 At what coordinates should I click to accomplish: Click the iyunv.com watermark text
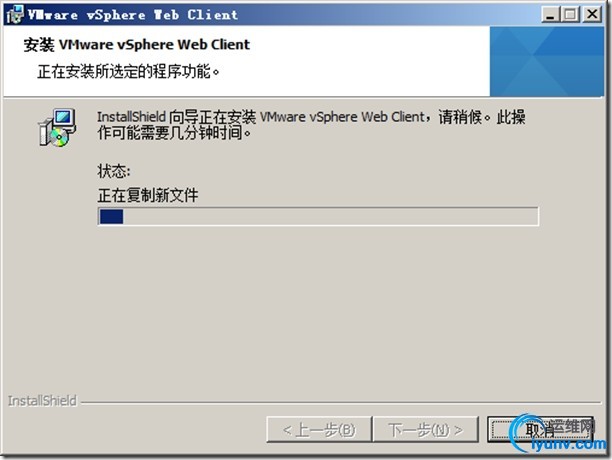click(x=568, y=444)
